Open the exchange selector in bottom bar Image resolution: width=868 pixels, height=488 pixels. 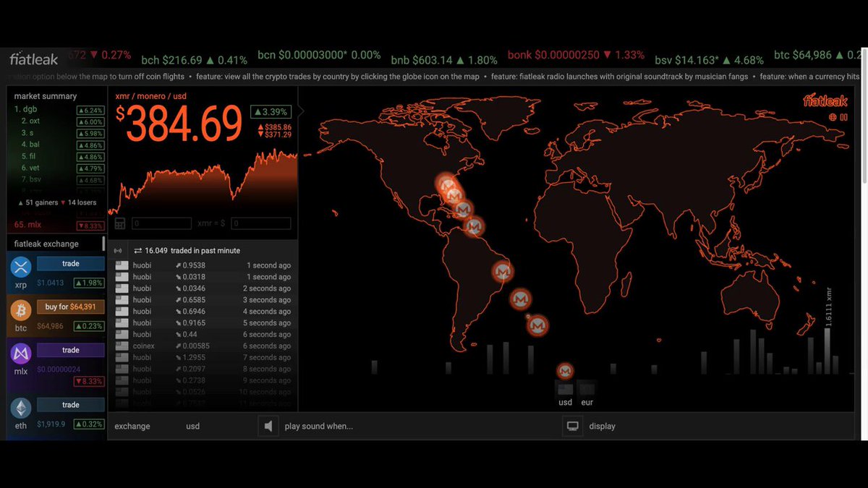[132, 427]
